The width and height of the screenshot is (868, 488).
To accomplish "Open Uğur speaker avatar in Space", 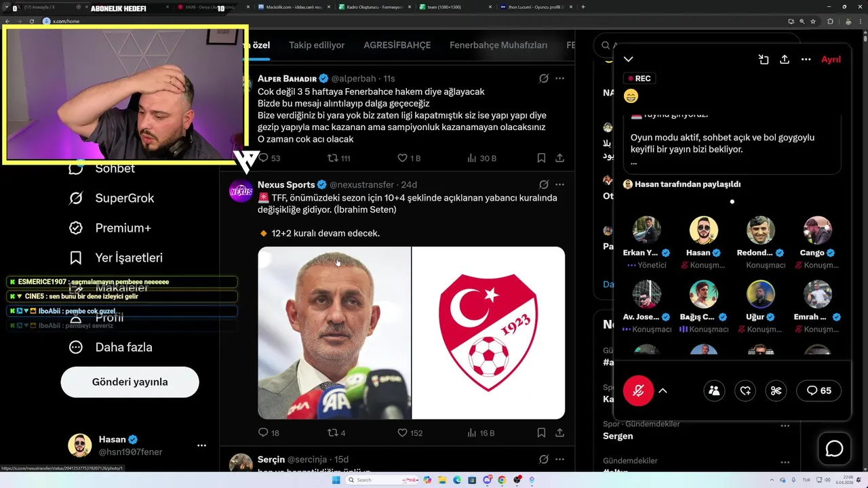I will pos(761,294).
